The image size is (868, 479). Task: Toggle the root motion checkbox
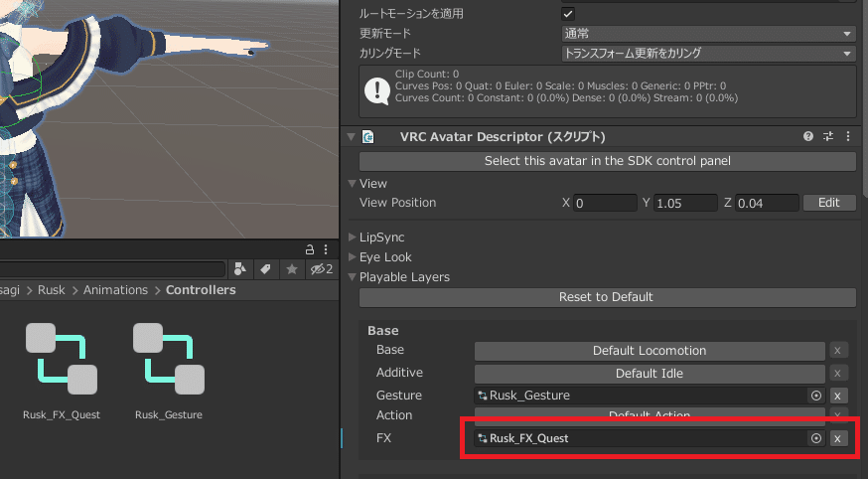tap(568, 13)
